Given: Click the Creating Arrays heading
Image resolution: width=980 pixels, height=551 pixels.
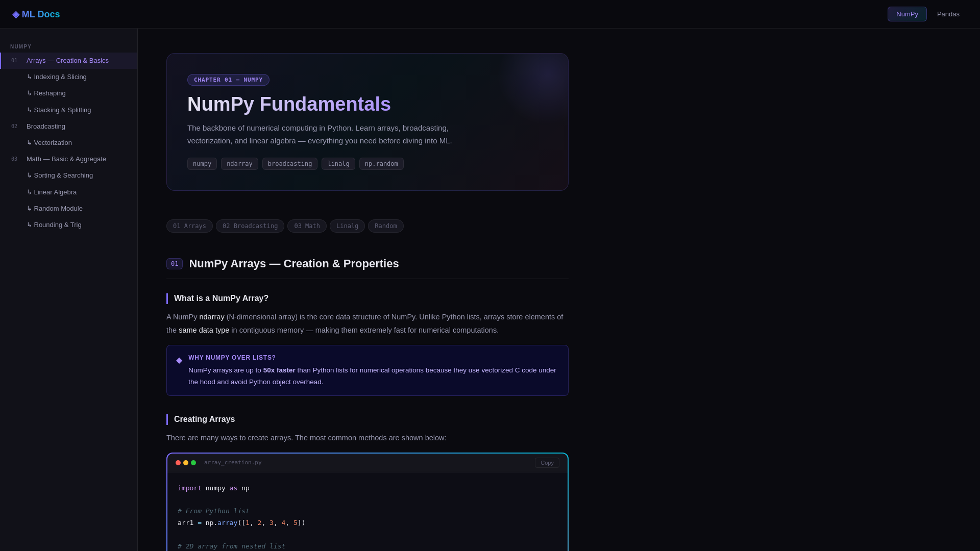Looking at the screenshot, I should coord(204,419).
